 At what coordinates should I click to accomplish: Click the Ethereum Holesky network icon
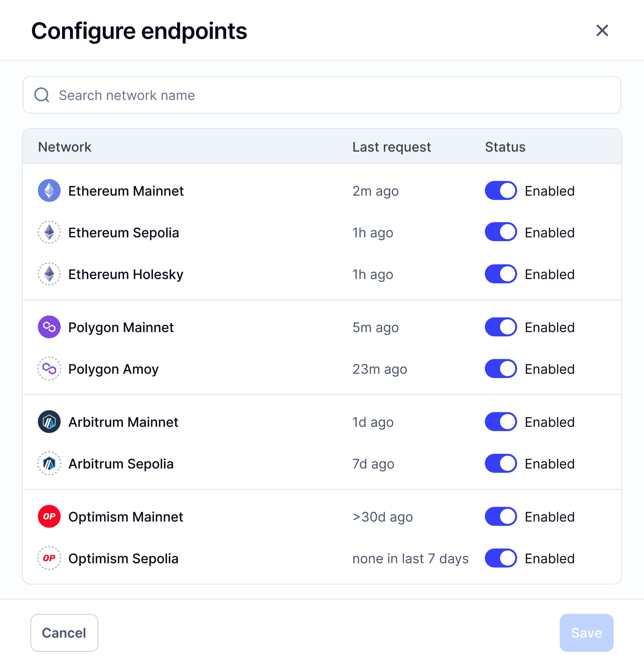[x=49, y=274]
